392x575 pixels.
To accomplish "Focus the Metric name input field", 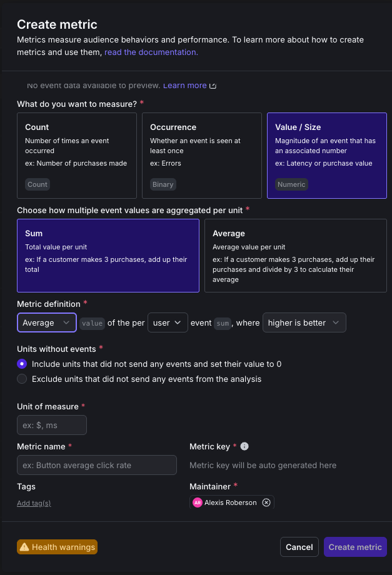I will point(97,465).
